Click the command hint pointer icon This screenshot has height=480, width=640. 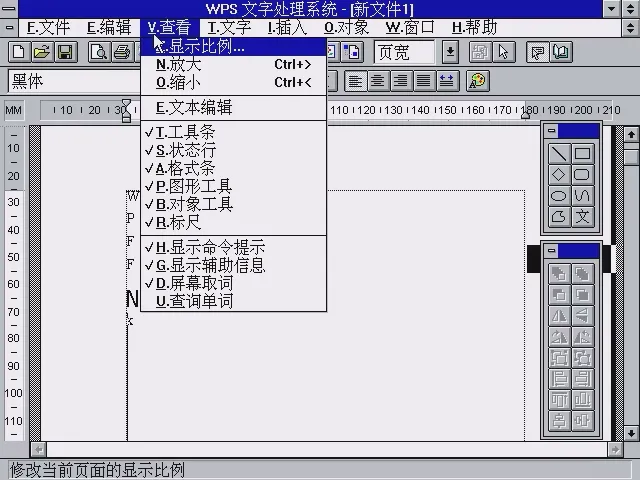(x=538, y=52)
